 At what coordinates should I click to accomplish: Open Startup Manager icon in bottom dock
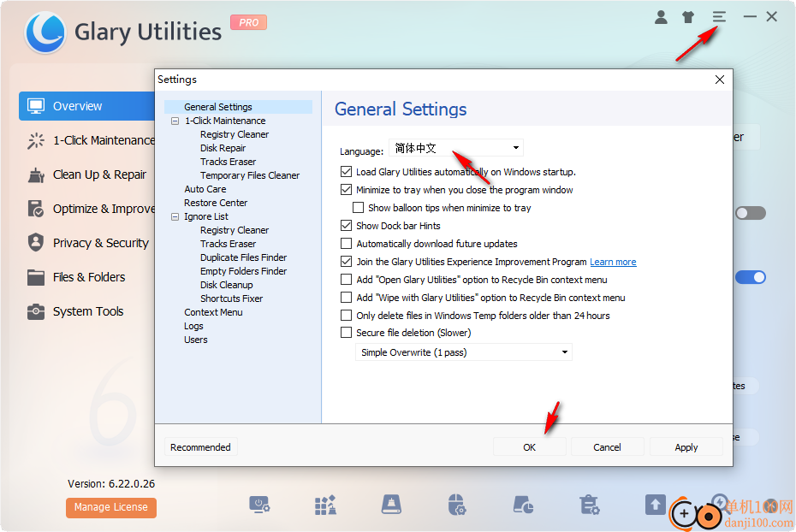259,505
